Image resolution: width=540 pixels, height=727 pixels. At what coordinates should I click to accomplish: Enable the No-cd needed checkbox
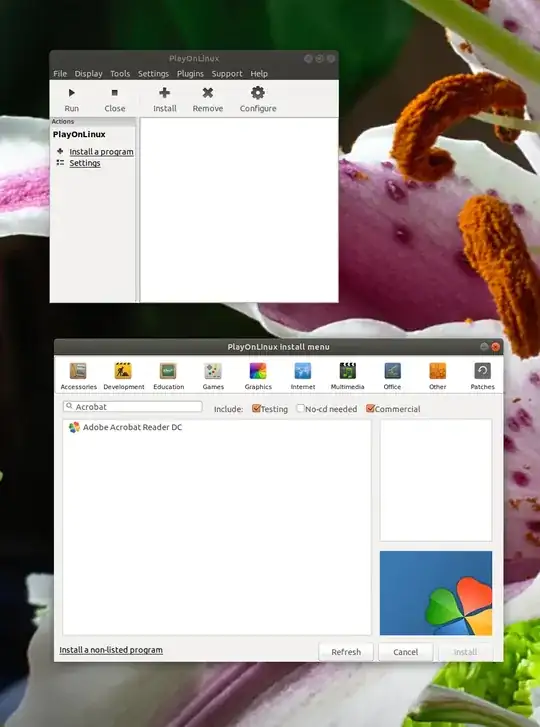pos(300,408)
